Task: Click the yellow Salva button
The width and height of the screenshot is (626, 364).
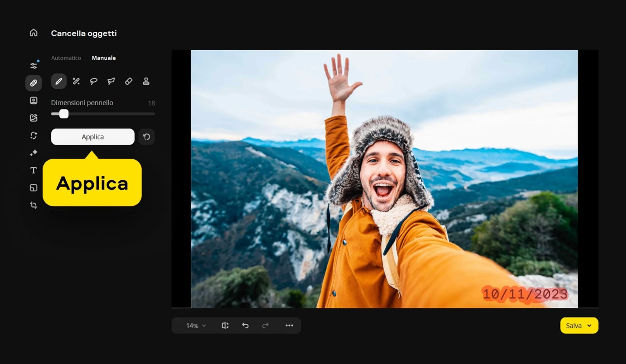Action: pyautogui.click(x=579, y=325)
